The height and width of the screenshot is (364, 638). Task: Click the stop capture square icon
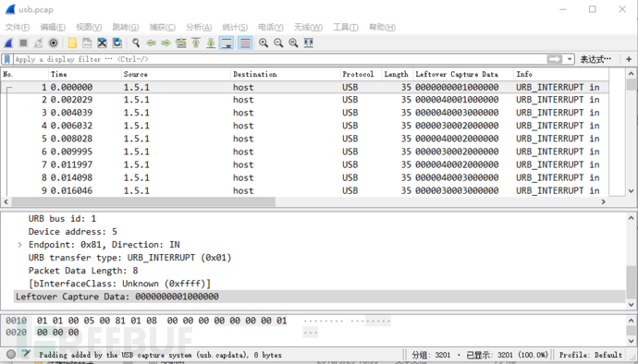click(x=24, y=42)
